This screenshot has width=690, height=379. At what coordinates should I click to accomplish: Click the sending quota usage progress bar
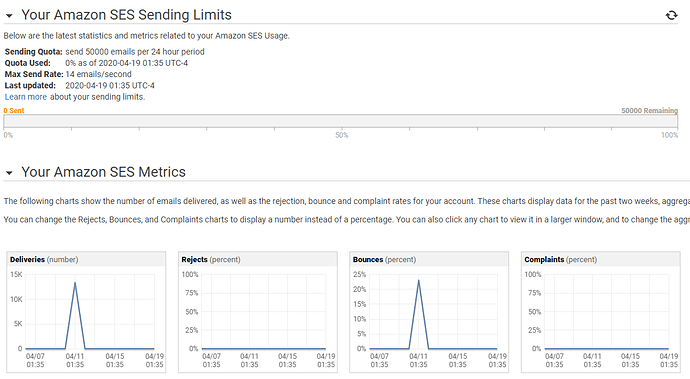[341, 121]
